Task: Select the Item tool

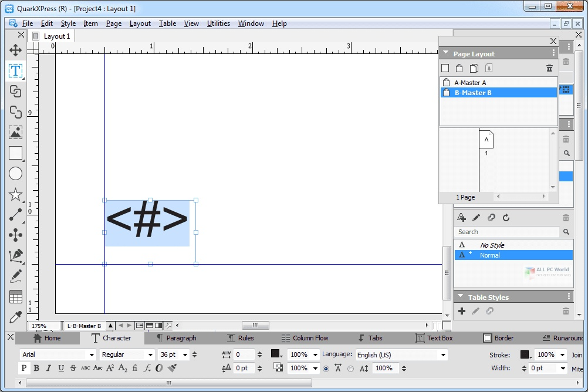Action: pos(16,50)
